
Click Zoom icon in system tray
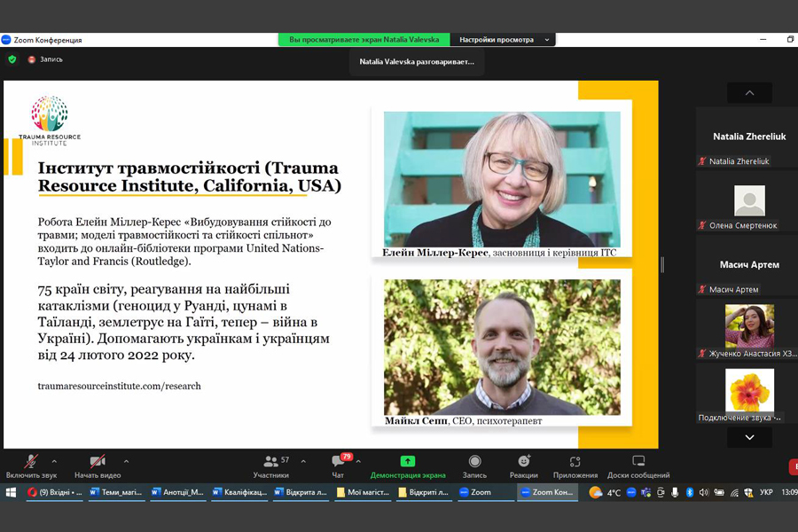[x=631, y=492]
